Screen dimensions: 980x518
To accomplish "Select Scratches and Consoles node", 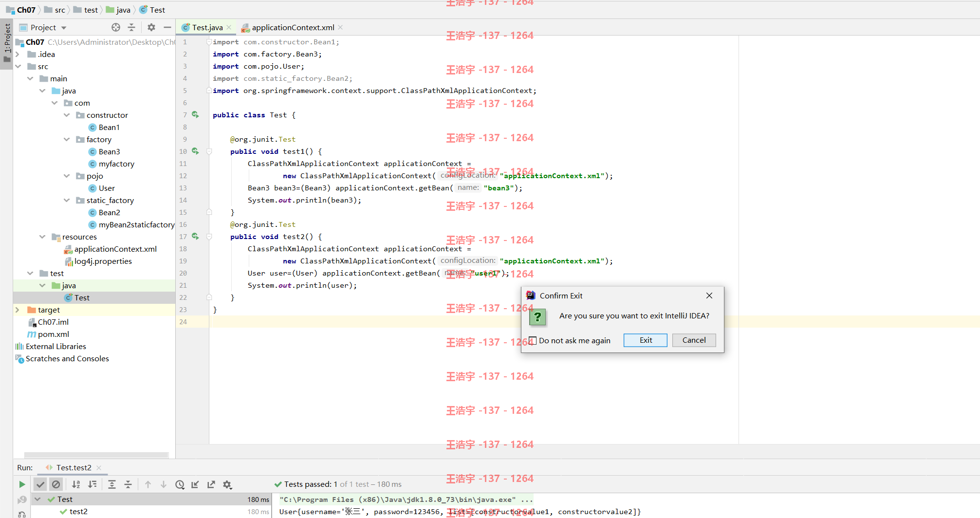I will click(x=62, y=358).
